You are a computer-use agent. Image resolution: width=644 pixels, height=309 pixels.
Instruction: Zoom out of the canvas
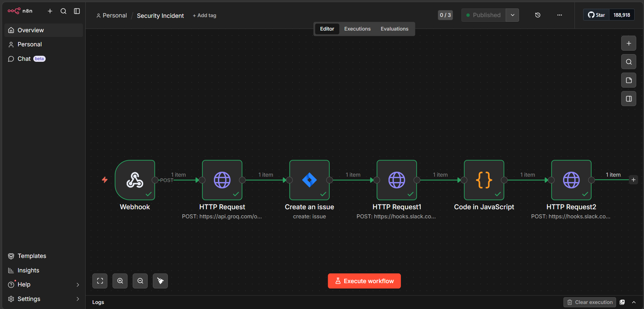(140, 281)
